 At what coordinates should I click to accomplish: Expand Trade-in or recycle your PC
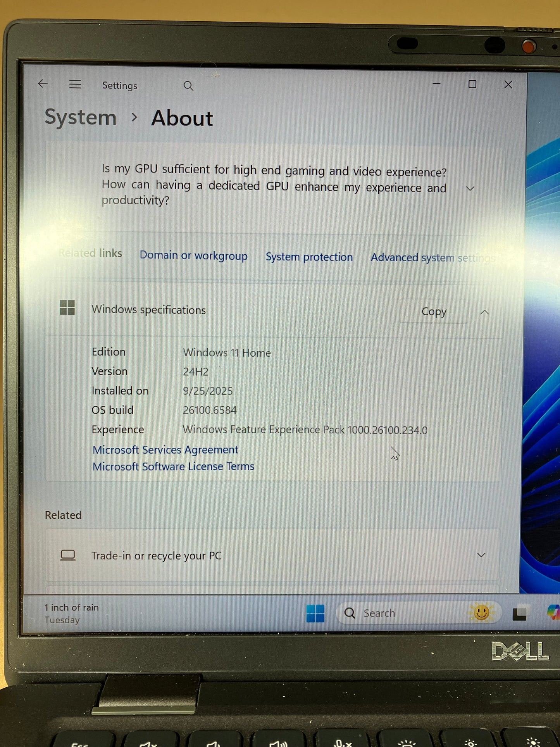click(481, 555)
